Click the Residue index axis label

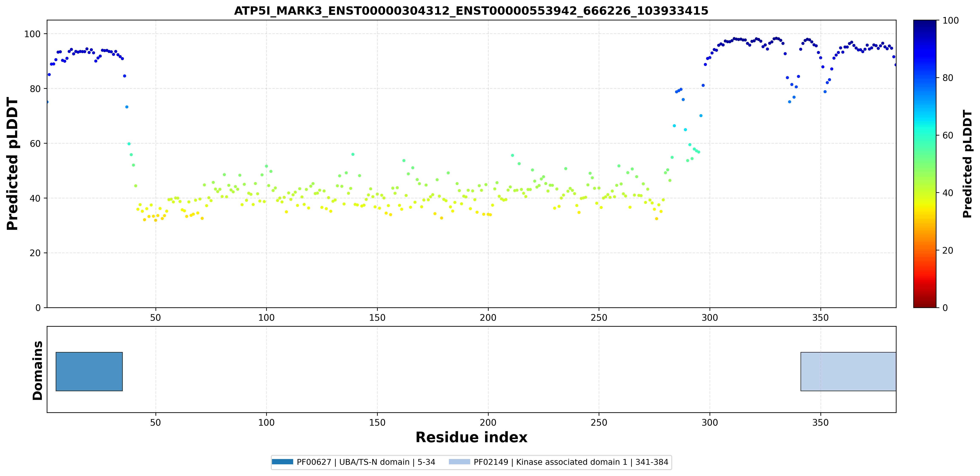[471, 437]
